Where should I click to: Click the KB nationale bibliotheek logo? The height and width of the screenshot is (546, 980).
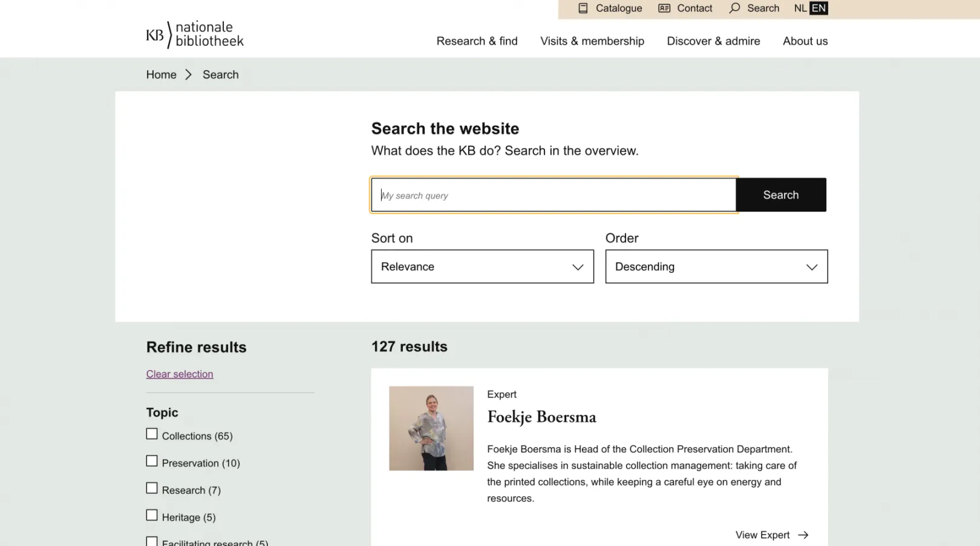coord(195,35)
